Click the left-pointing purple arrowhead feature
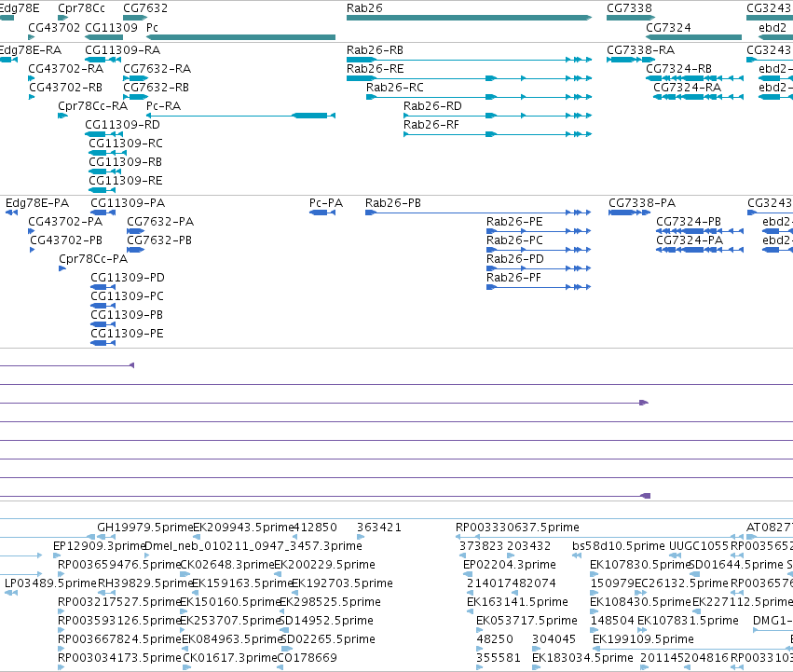The height and width of the screenshot is (672, 793). (132, 365)
